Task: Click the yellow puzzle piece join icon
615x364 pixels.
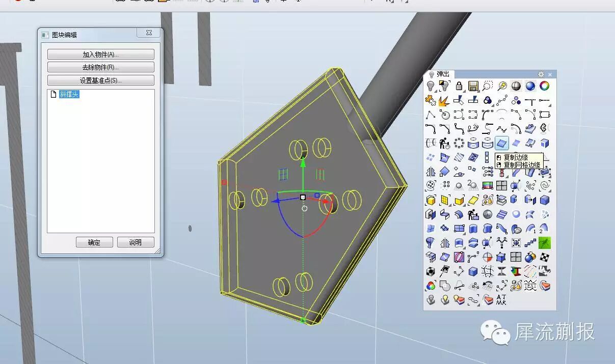Action: tap(430, 100)
